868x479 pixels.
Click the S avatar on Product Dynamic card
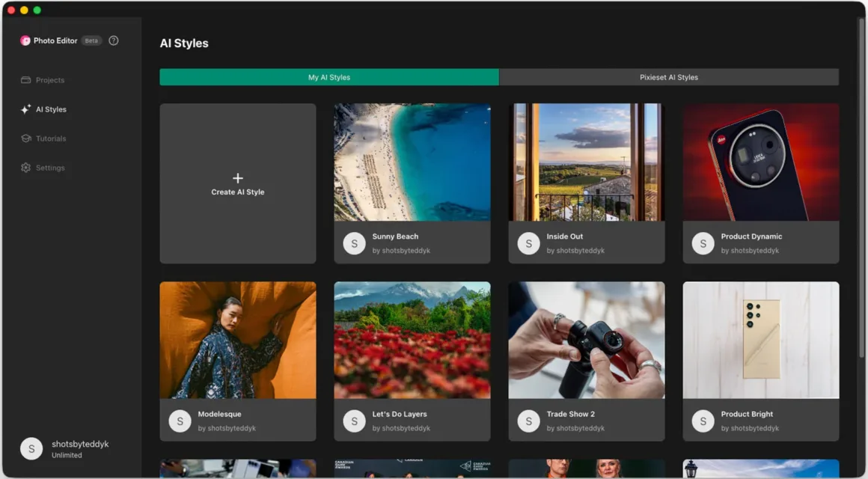click(703, 243)
